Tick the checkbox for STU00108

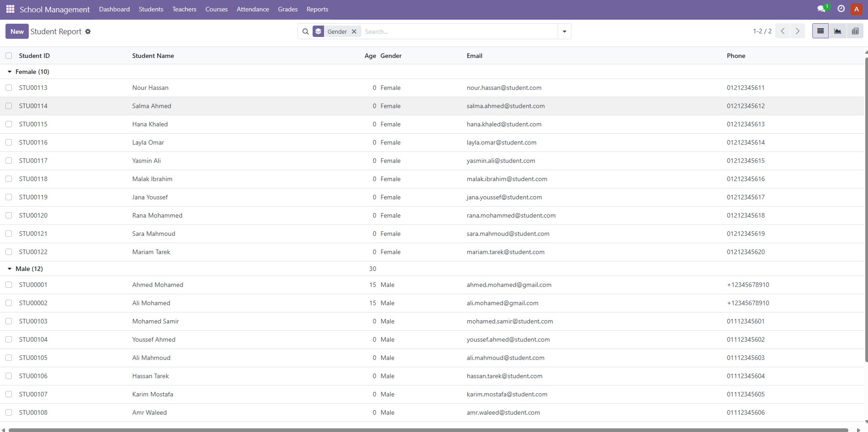(x=9, y=412)
